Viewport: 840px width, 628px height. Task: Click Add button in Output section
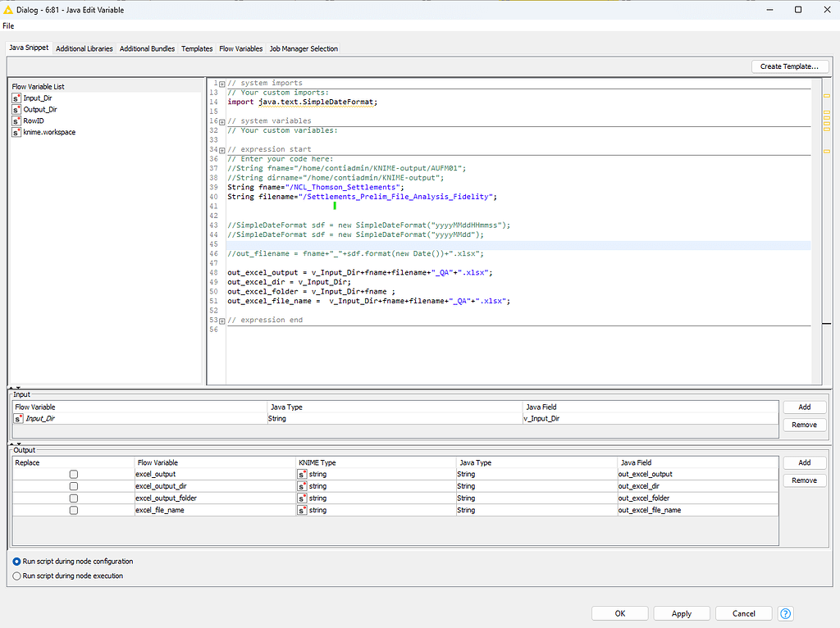click(804, 462)
